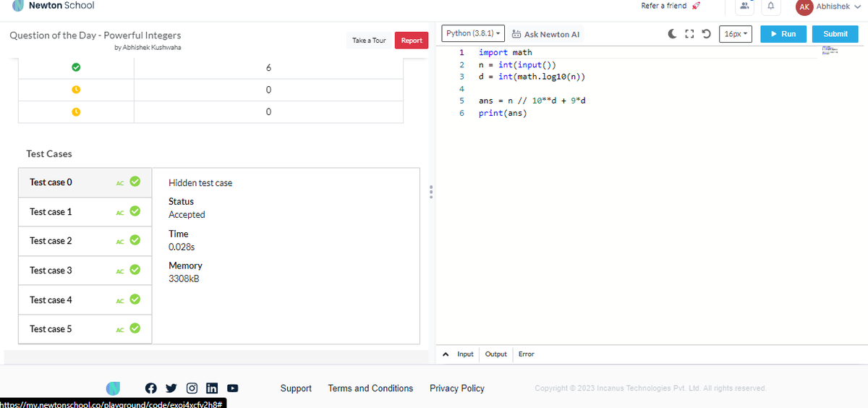
Task: Open the Privacy Policy link
Action: coord(457,388)
